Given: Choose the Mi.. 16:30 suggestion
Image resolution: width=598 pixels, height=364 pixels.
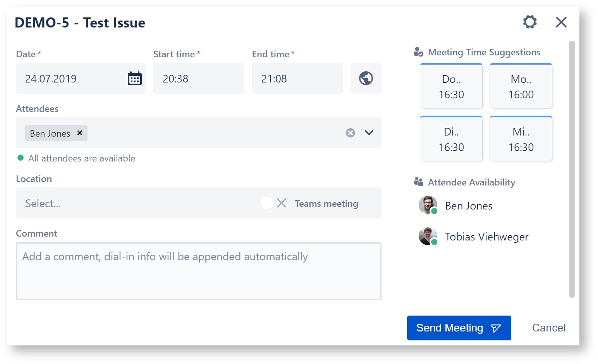Looking at the screenshot, I should pos(521,139).
